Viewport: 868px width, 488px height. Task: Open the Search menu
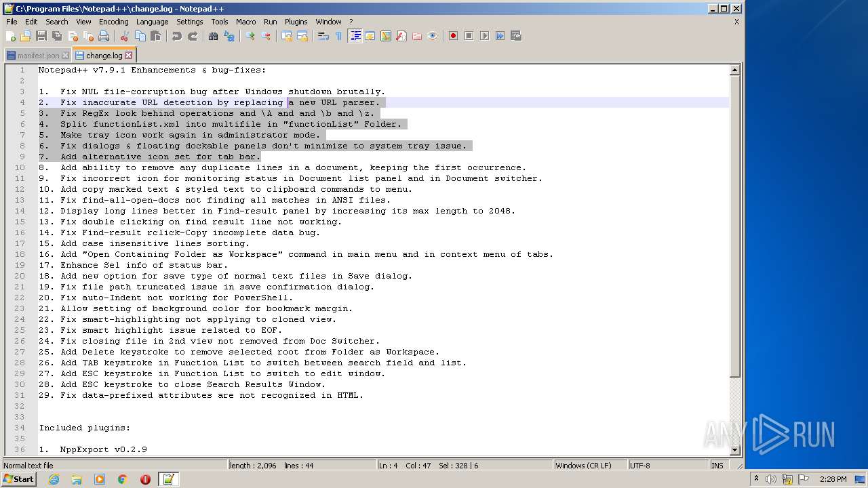tap(56, 22)
